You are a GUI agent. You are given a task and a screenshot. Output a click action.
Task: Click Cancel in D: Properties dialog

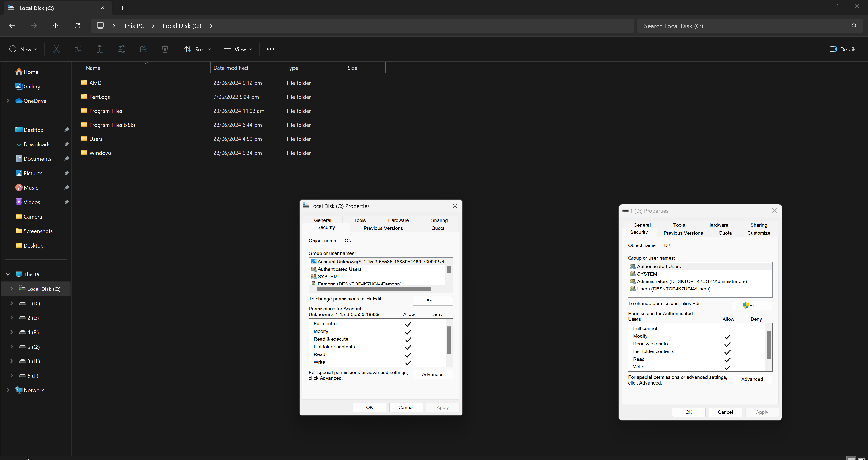click(x=725, y=412)
